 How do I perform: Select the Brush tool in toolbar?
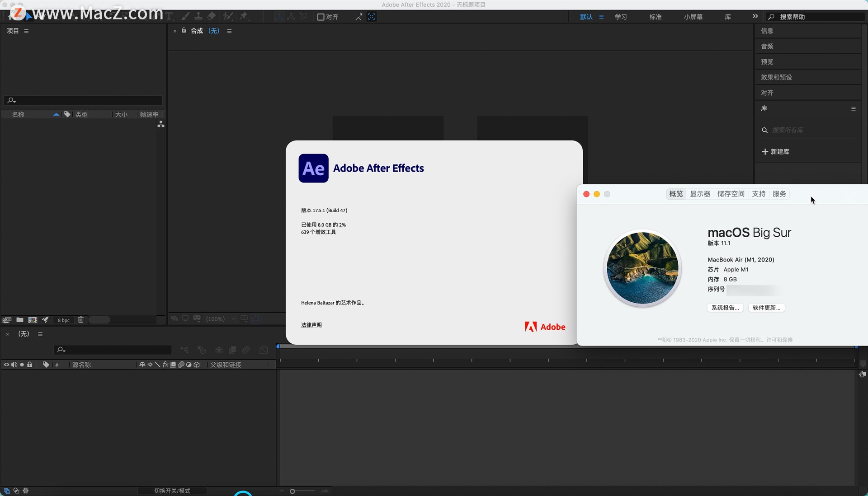[185, 16]
